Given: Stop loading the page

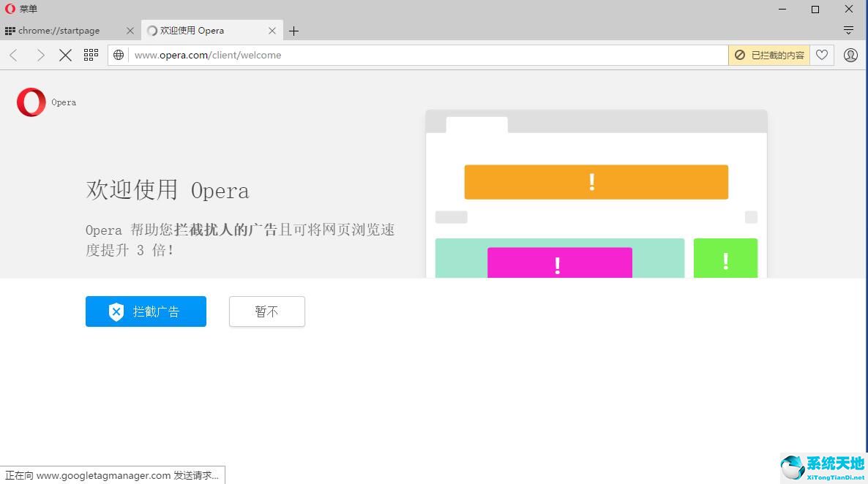Looking at the screenshot, I should tap(65, 55).
